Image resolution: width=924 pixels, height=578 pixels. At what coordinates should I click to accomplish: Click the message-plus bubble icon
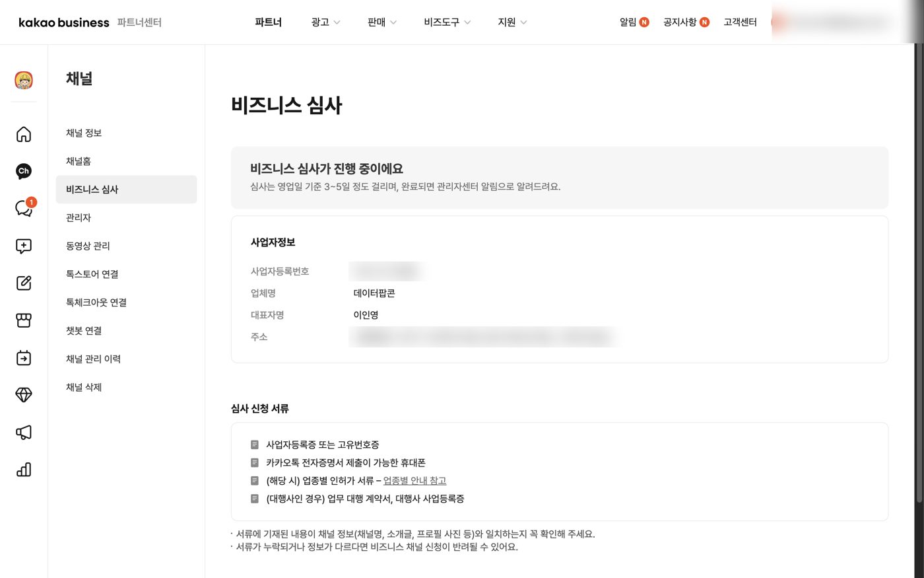[x=24, y=246]
